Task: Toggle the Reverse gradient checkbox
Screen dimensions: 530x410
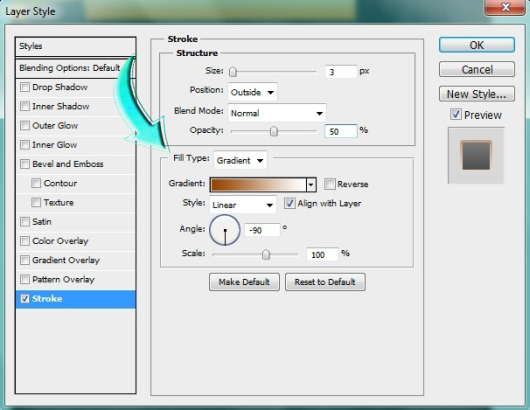Action: click(329, 184)
